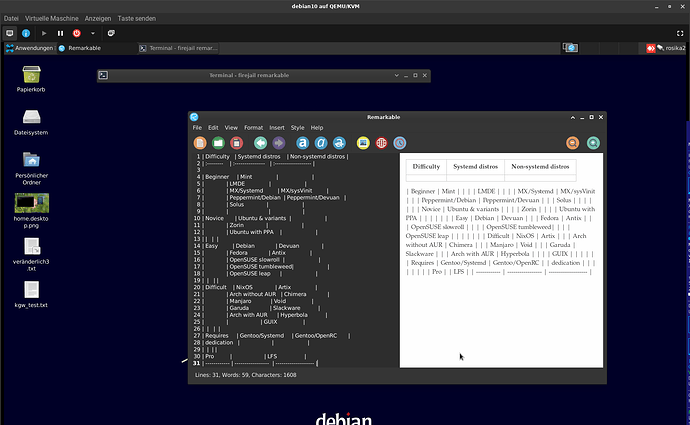Viewport: 690px width, 425px height.
Task: Click the Terminal window icon in its title bar
Action: 103,75
